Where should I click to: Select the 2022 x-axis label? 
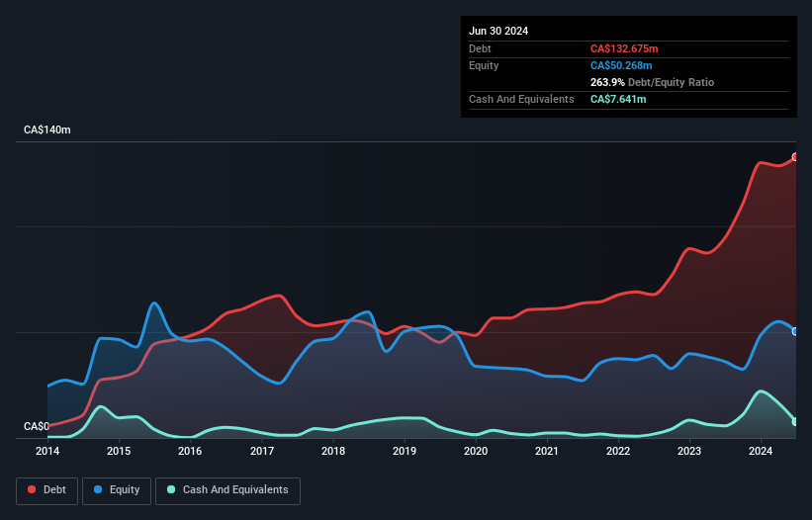coord(618,451)
